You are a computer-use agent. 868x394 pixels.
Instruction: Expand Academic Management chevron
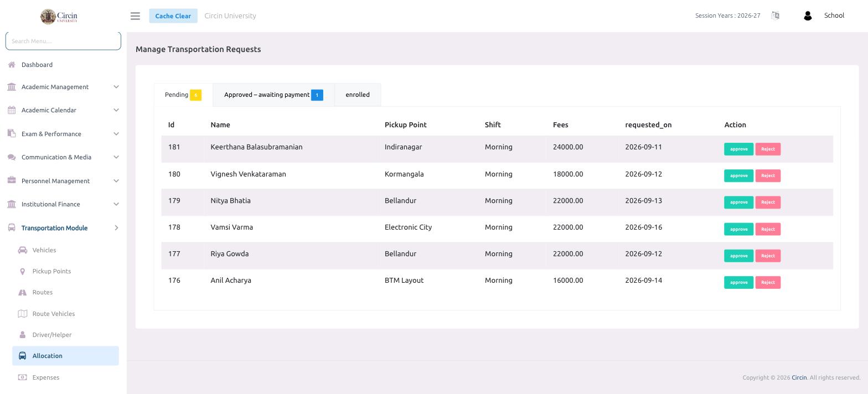[x=116, y=87]
